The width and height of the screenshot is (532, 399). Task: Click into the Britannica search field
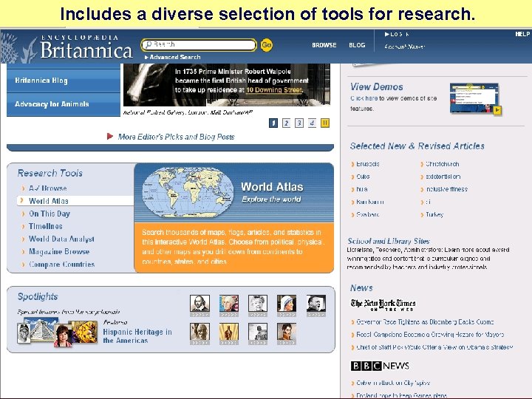tap(199, 45)
